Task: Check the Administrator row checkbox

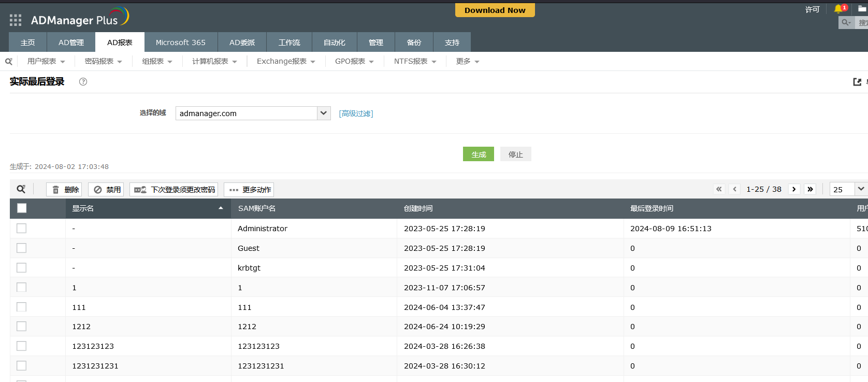Action: 22,229
